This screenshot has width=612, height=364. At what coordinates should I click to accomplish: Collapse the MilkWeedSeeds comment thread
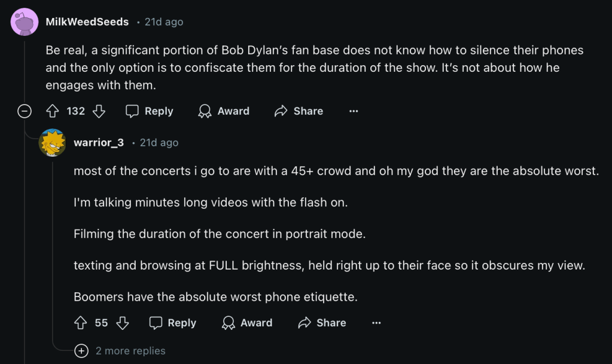coord(25,111)
